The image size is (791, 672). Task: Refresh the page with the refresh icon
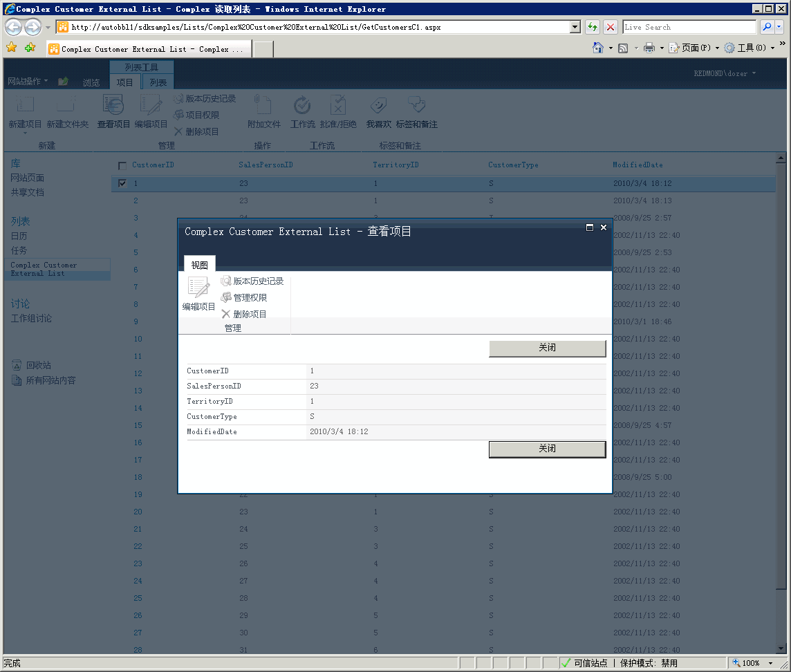pos(593,27)
